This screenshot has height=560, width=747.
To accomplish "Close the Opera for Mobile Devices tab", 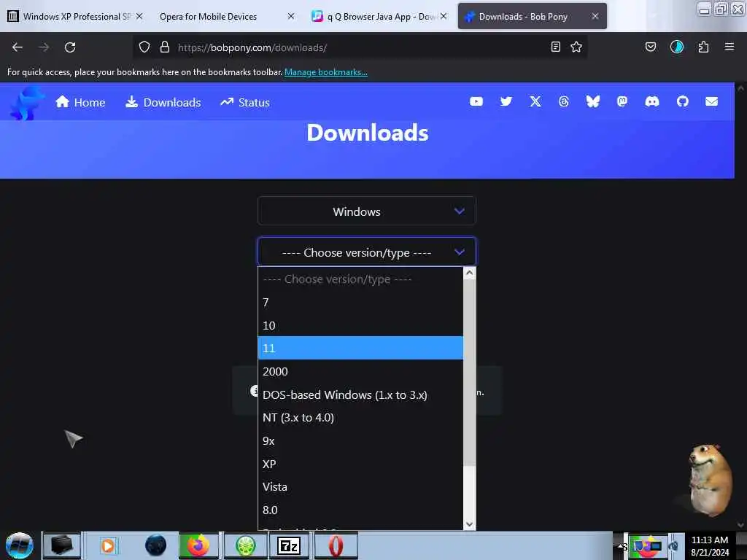I will click(291, 16).
